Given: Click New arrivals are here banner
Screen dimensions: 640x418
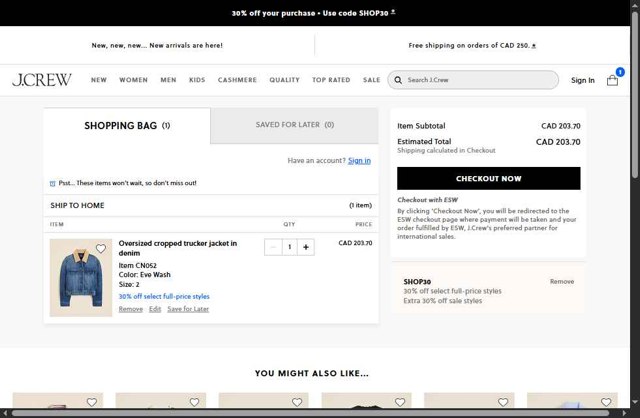Looking at the screenshot, I should tap(157, 45).
